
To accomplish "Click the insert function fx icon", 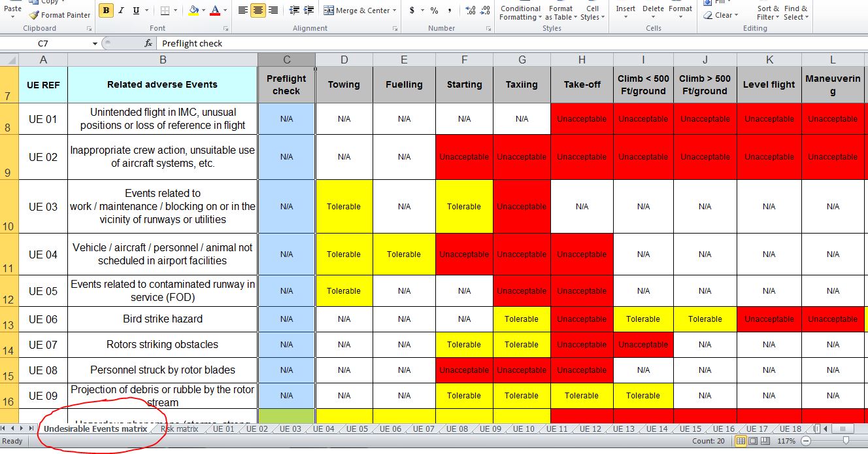I will point(148,43).
